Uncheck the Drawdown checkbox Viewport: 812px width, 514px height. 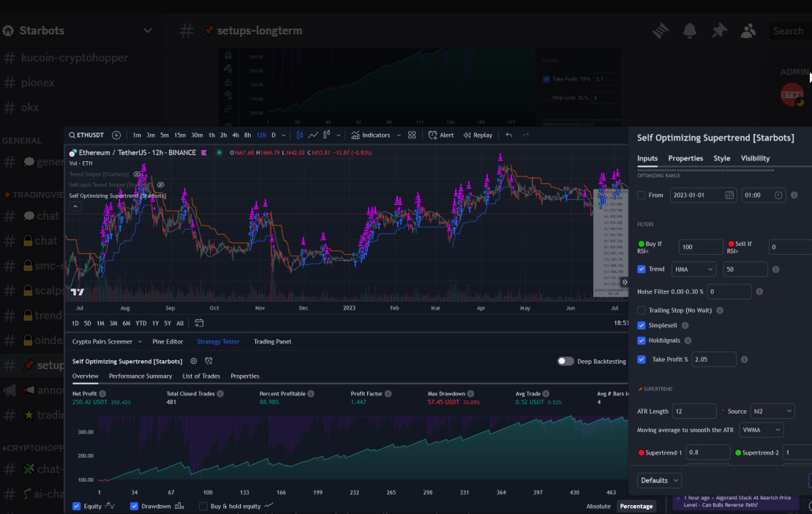[x=134, y=506]
